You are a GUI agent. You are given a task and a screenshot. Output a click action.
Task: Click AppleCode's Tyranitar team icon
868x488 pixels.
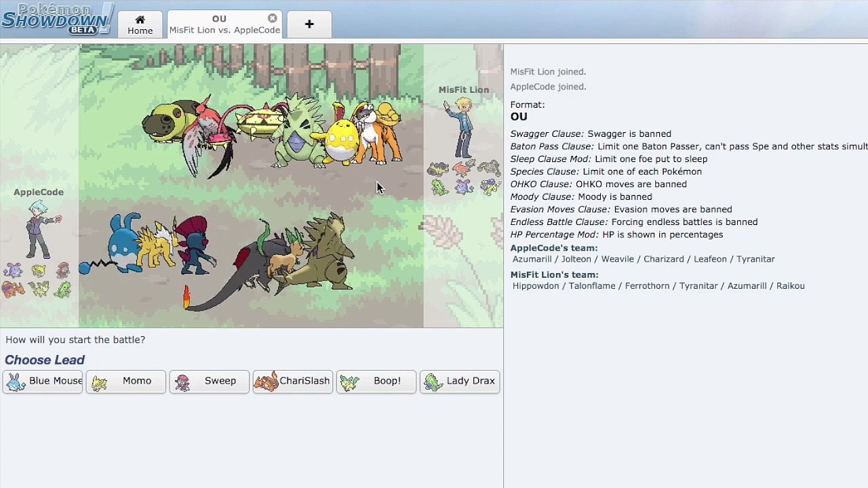tap(63, 289)
